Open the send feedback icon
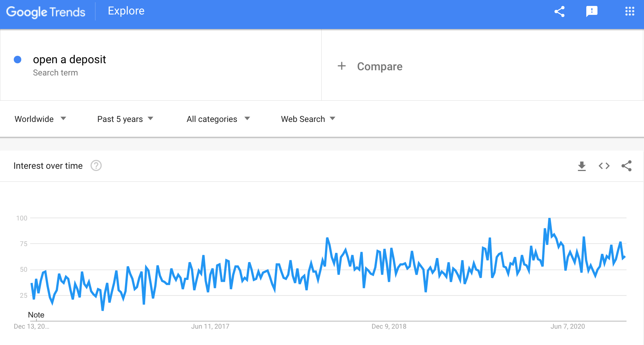This screenshot has height=345, width=644. [592, 12]
